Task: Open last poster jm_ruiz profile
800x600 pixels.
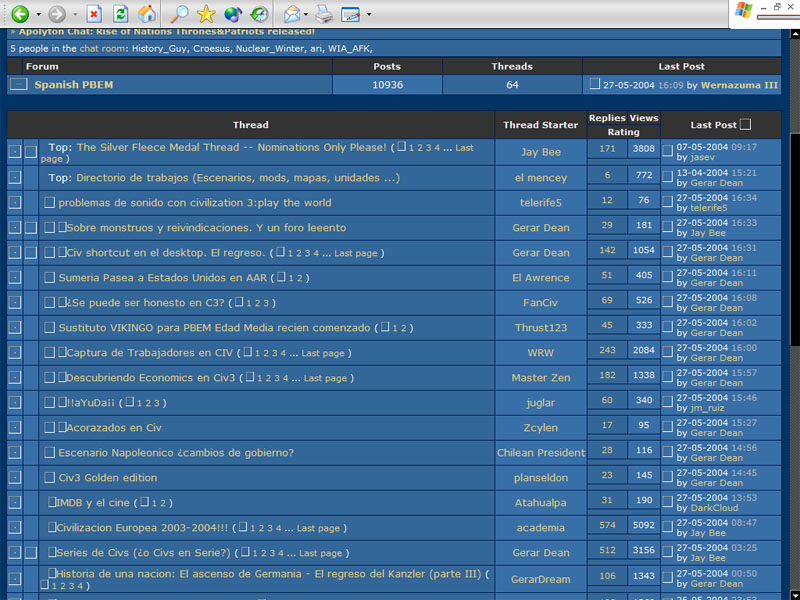Action: tap(707, 408)
